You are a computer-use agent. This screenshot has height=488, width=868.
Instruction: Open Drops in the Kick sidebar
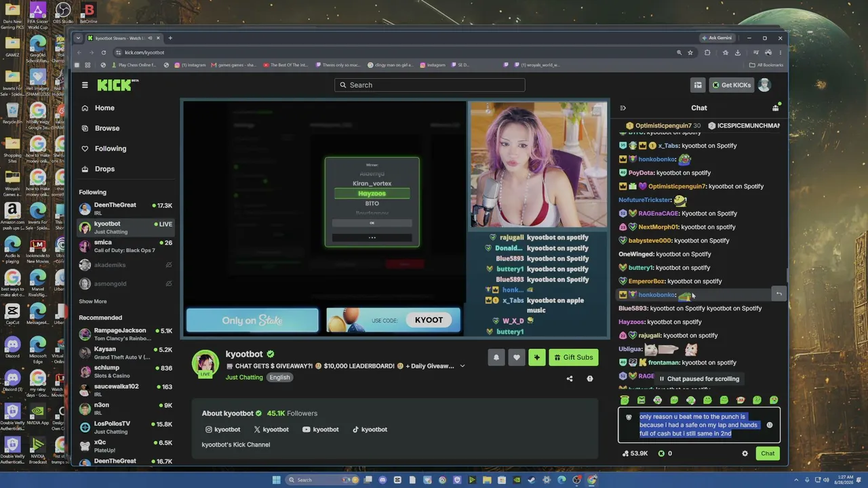point(104,169)
